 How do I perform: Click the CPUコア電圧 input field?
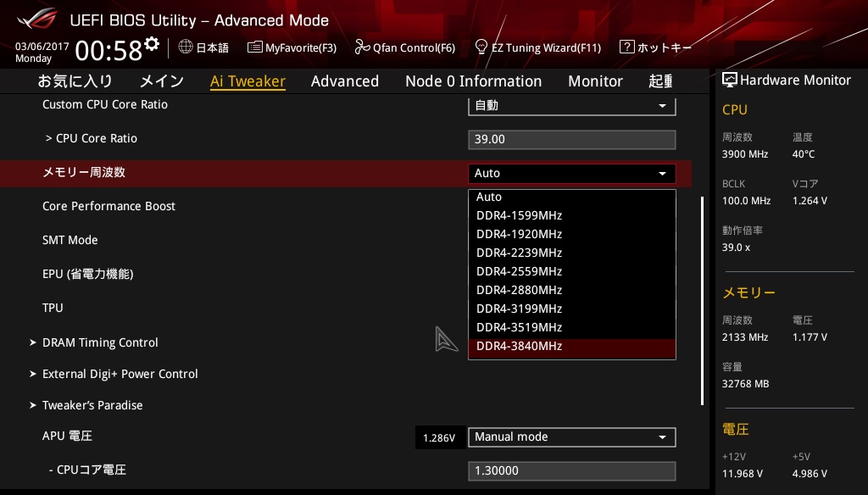point(572,471)
